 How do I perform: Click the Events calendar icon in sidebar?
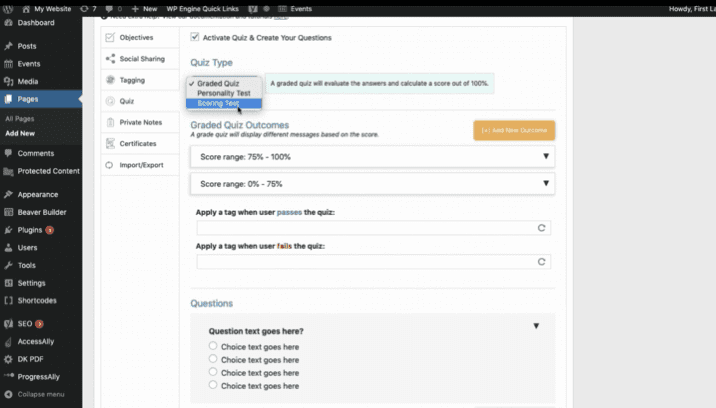(8, 64)
